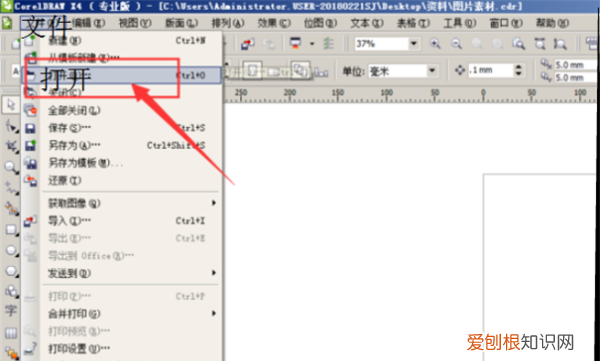Image resolution: width=600 pixels, height=361 pixels.
Task: Open the 版面(L) menu
Action: pyautogui.click(x=181, y=23)
